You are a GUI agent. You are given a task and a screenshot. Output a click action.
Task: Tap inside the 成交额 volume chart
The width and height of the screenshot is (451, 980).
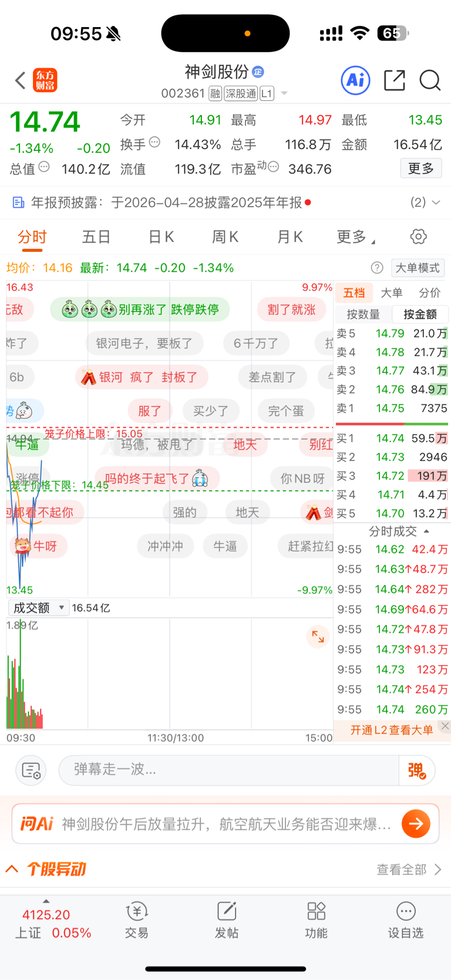170,673
